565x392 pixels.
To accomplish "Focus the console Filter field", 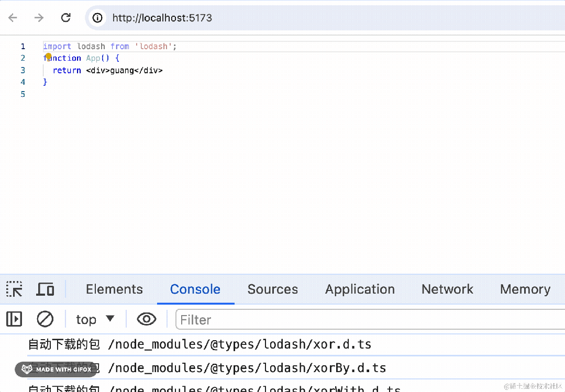I will click(370, 320).
